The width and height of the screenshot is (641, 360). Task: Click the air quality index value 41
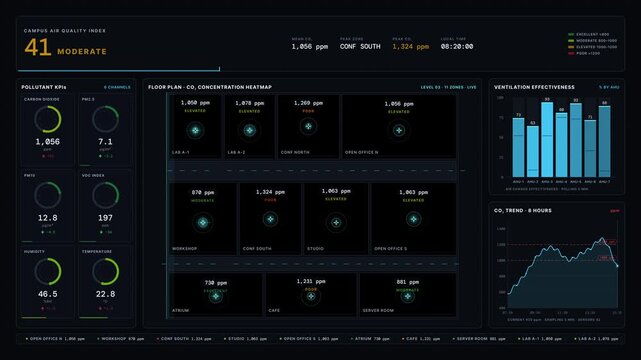tap(38, 47)
